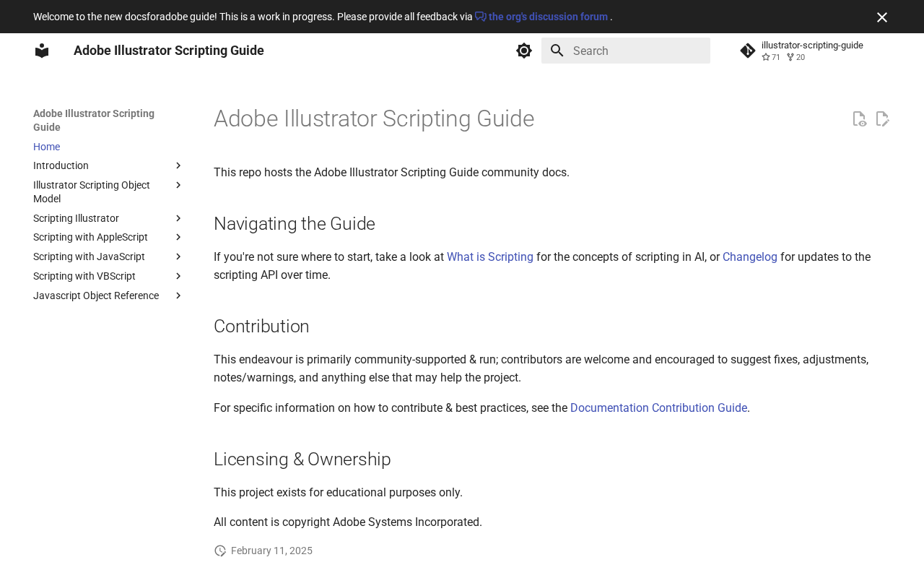Open the git repository icon link

pyautogui.click(x=748, y=51)
